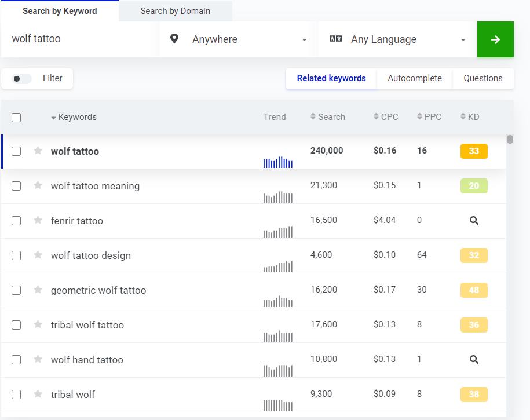Screen dimensions: 530x420
Task: Click magnifier KD icon for fenrir tattoo
Action: pyautogui.click(x=474, y=221)
